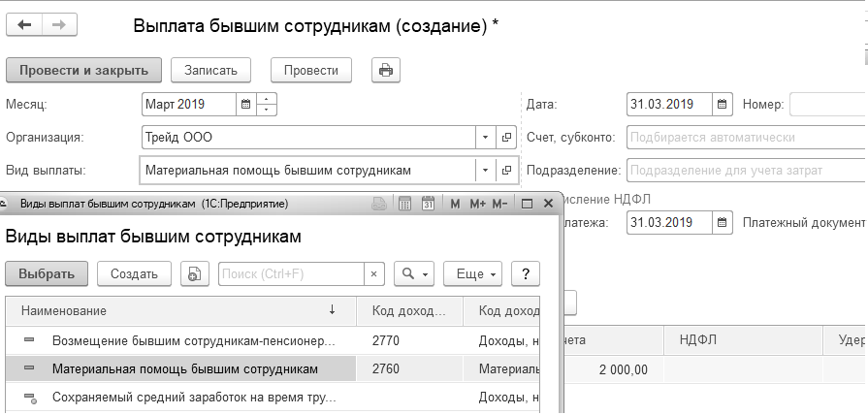Open the Трейд ООО organization card icon
This screenshot has width=868, height=415.
point(506,138)
